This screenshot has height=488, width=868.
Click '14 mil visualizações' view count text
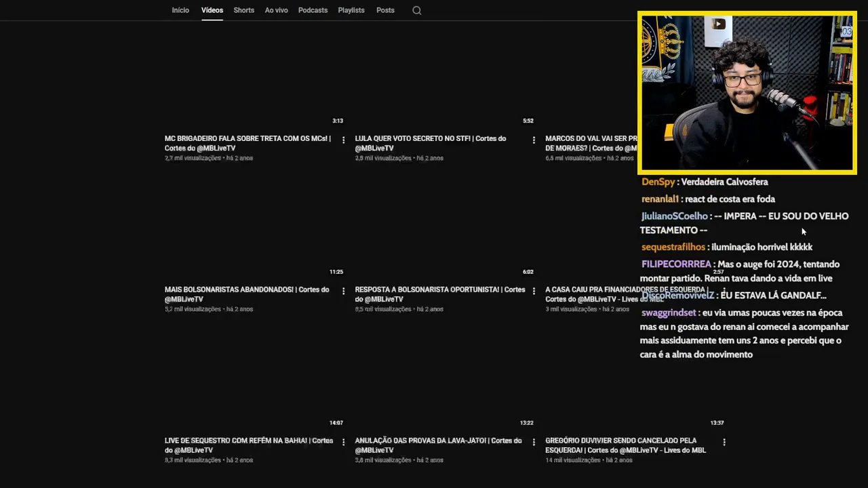tap(573, 460)
